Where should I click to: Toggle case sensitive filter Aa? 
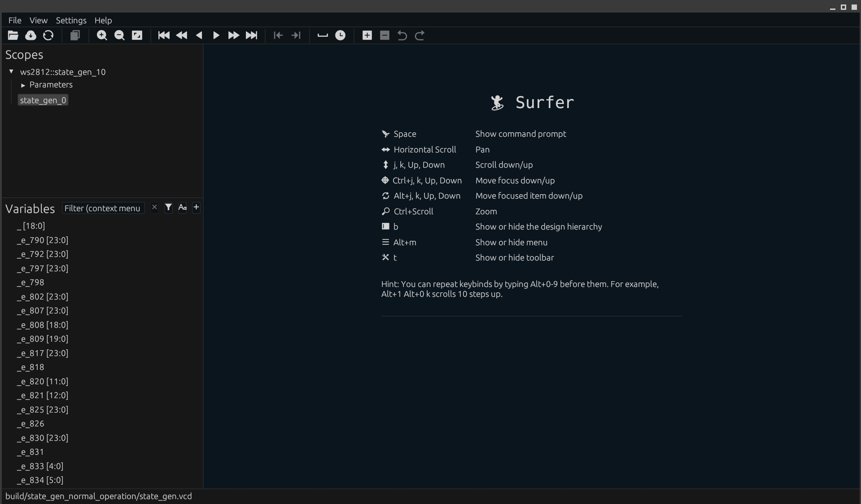[182, 207]
